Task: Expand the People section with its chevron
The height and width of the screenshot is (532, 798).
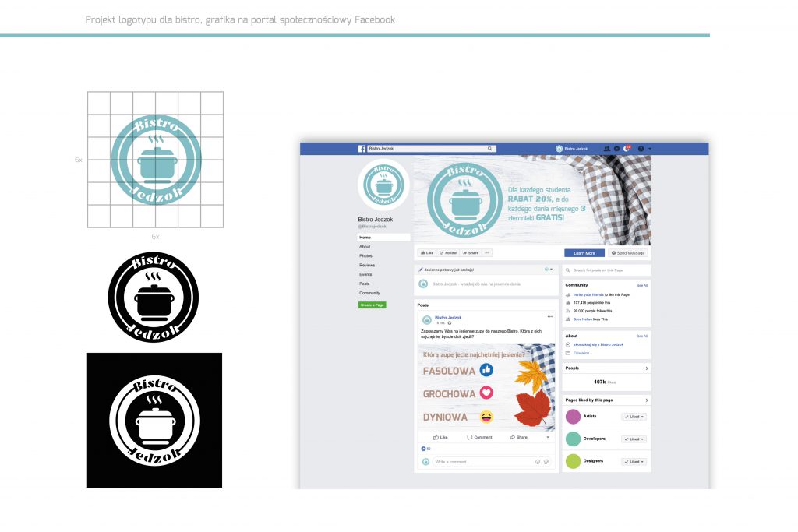Action: (646, 368)
